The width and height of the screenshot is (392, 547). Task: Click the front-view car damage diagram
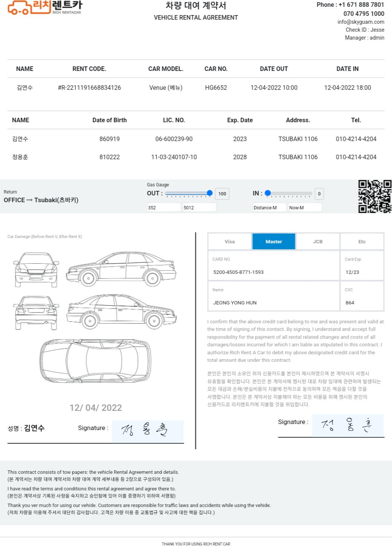tap(36, 269)
